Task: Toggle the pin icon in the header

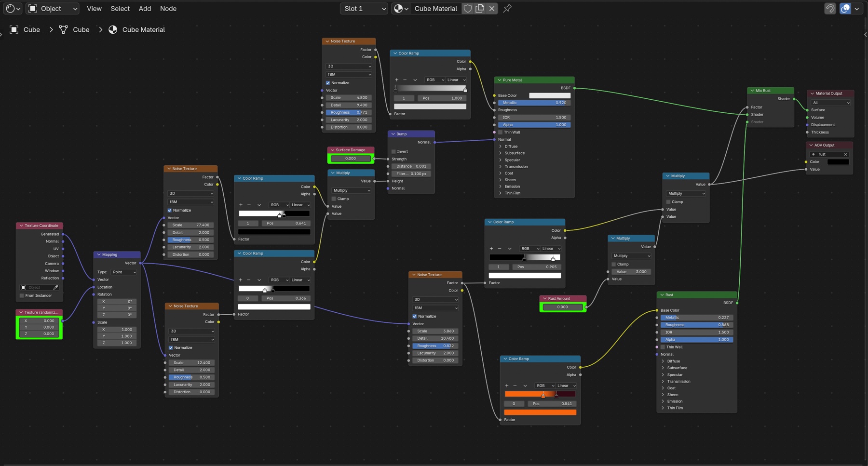Action: [x=507, y=9]
